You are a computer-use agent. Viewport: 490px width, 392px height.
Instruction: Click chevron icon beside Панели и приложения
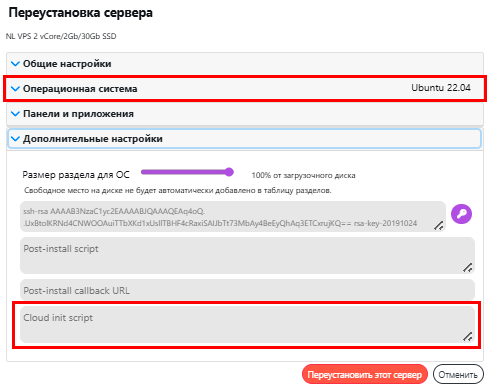(x=15, y=114)
